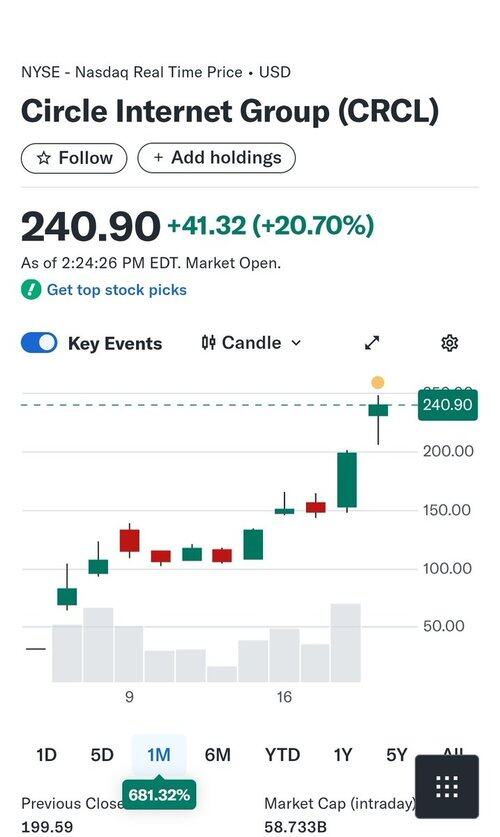
Task: Add holdings for CRCL
Action: pos(217,158)
